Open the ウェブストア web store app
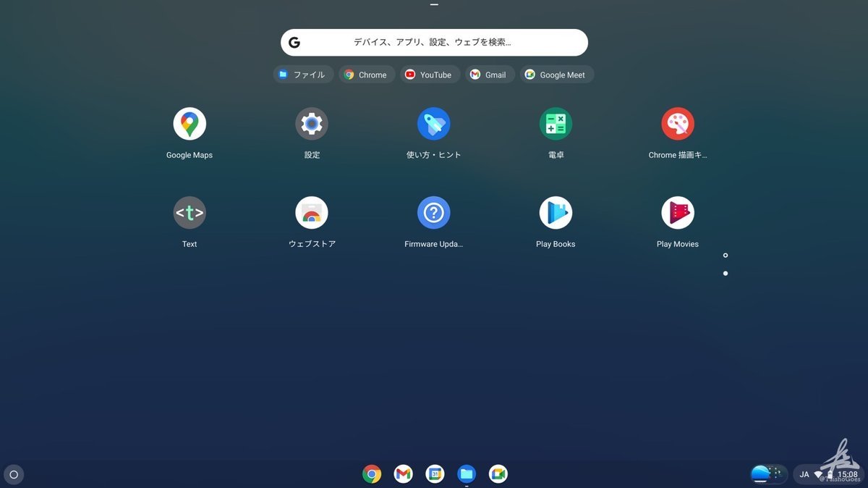 point(312,212)
